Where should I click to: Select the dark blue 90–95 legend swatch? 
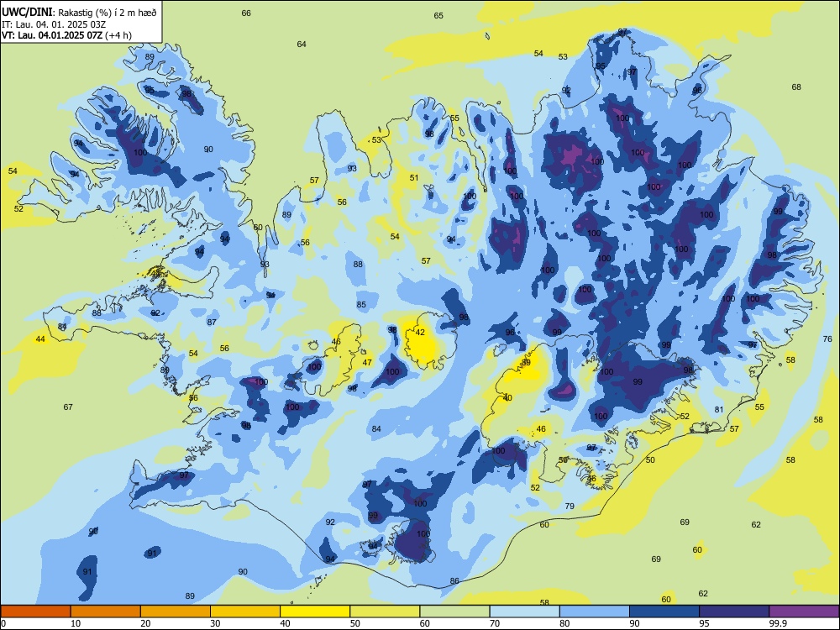click(664, 612)
